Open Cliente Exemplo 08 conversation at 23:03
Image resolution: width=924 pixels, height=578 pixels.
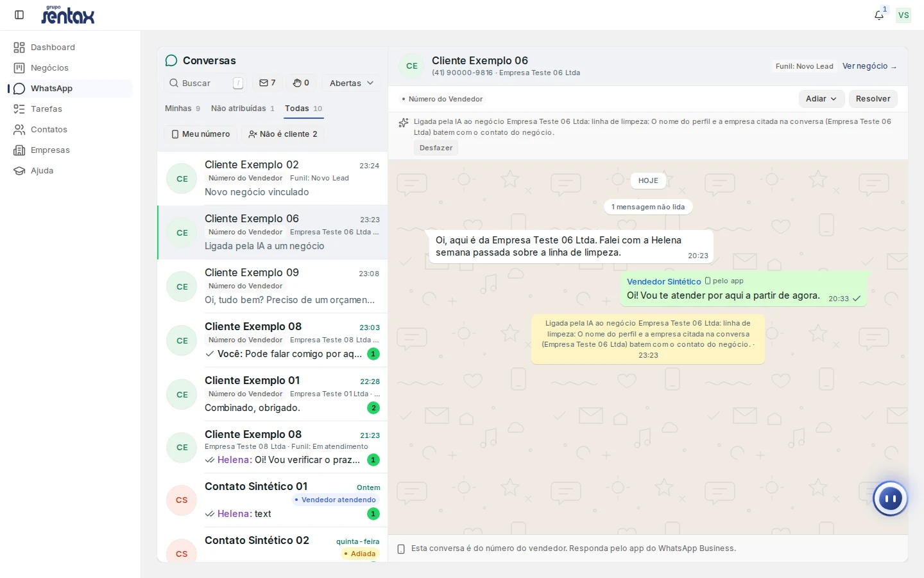click(x=273, y=340)
